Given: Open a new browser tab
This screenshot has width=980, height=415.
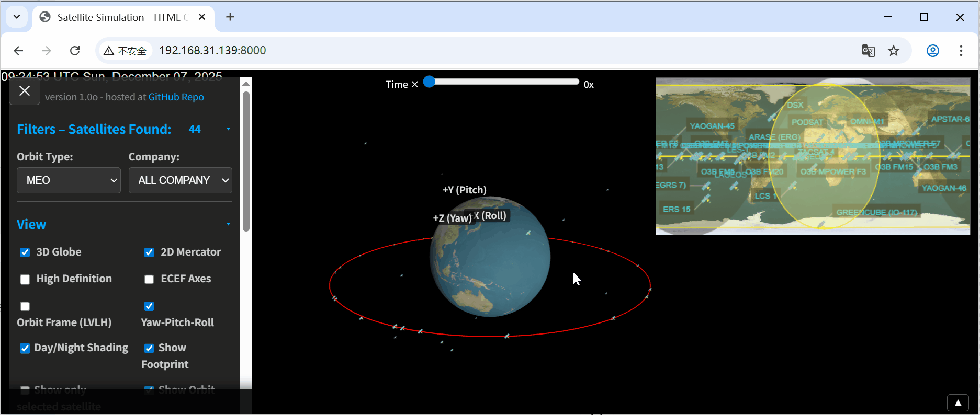Looking at the screenshot, I should [x=230, y=17].
